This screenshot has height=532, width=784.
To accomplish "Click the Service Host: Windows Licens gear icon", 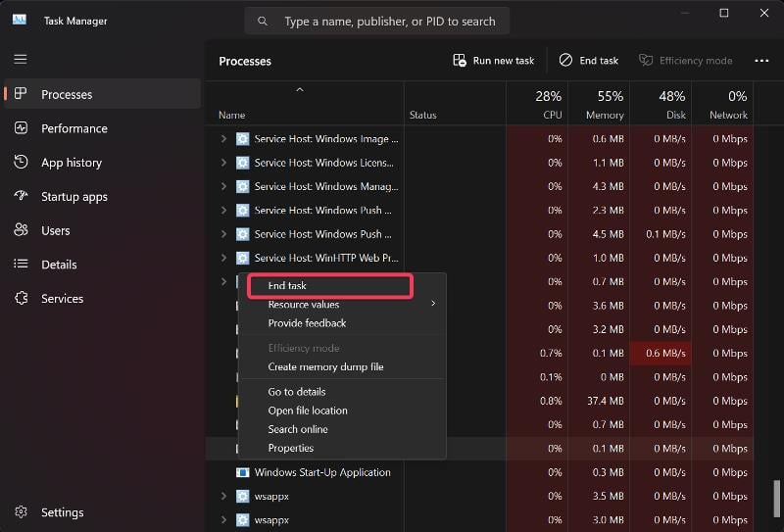I will pyautogui.click(x=242, y=163).
